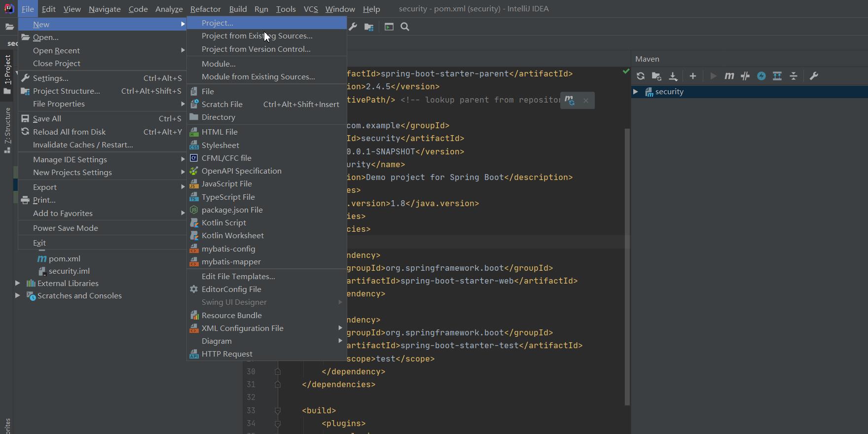Expand External Libraries tree node
This screenshot has height=434, width=868.
click(x=17, y=283)
